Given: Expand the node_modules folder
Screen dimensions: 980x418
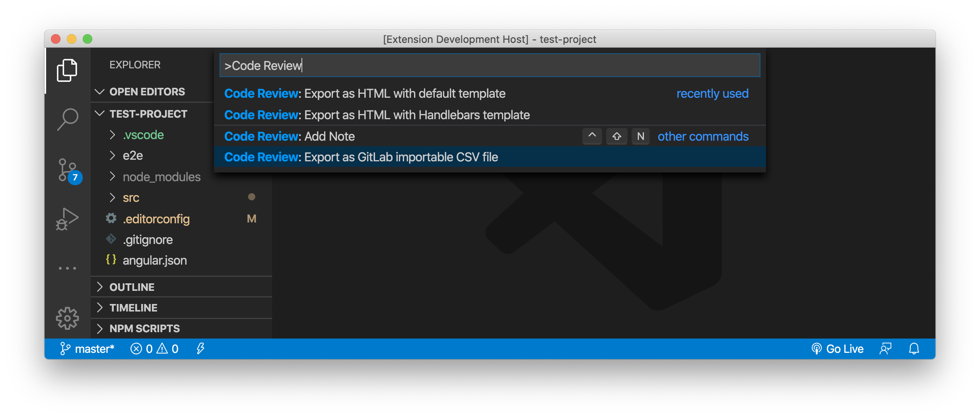Looking at the screenshot, I should click(112, 176).
